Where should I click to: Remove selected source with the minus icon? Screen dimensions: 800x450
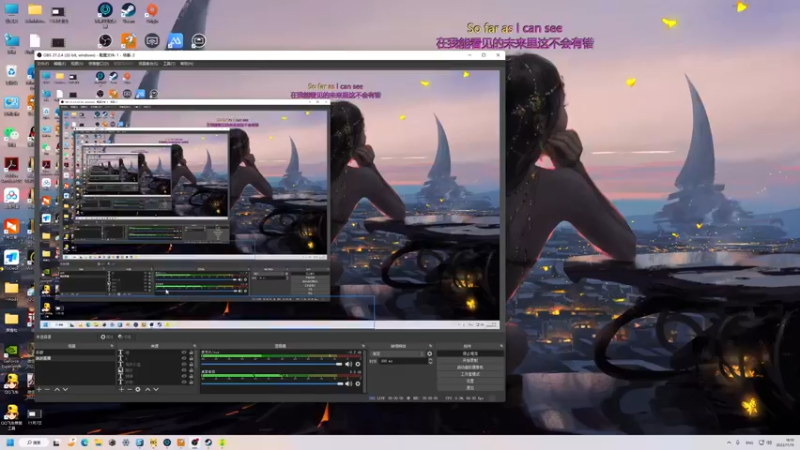point(130,389)
